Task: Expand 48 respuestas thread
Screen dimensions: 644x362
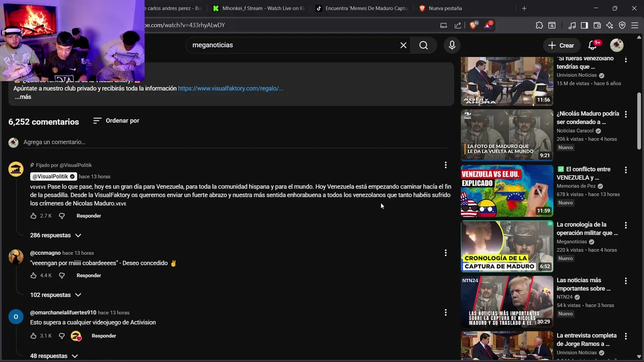Action: click(x=54, y=356)
